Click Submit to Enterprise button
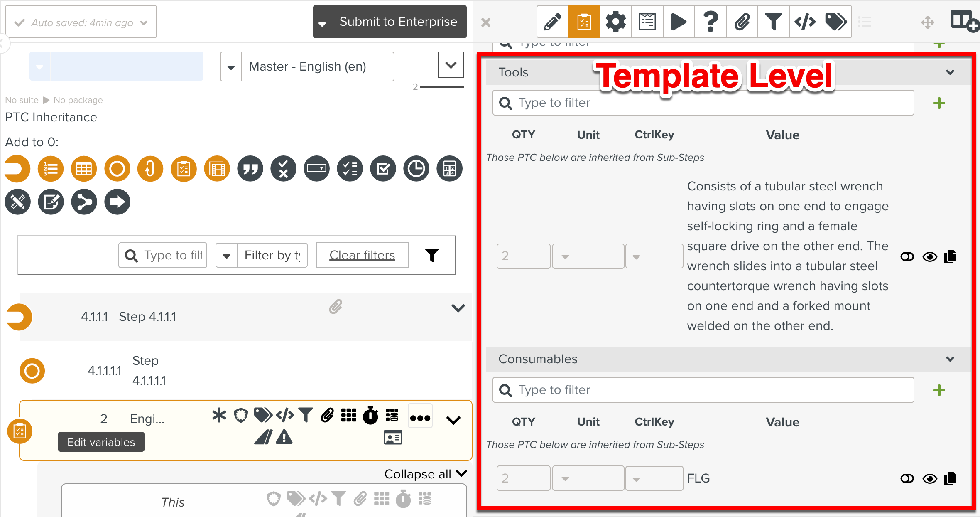This screenshot has height=517, width=980. coord(398,22)
